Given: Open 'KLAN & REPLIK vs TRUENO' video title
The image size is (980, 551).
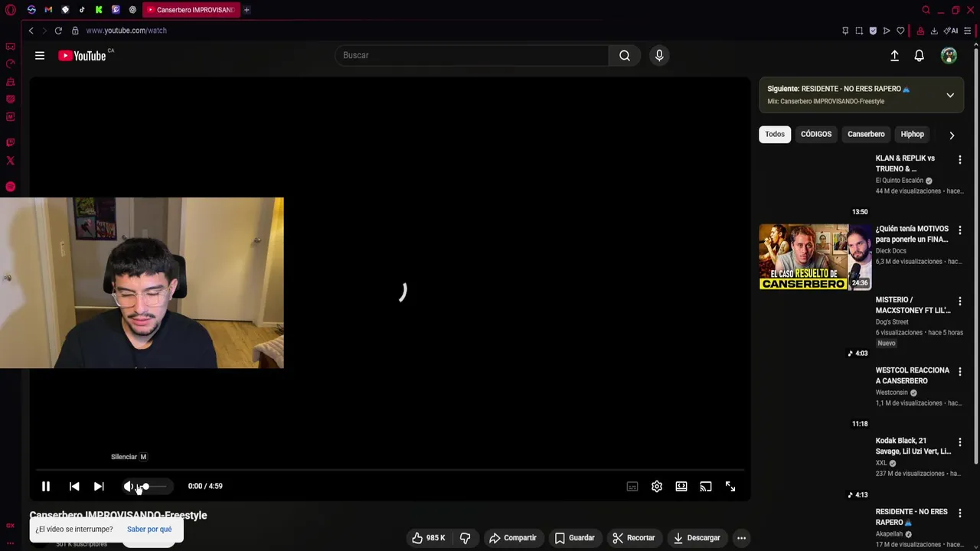Looking at the screenshot, I should [905, 164].
